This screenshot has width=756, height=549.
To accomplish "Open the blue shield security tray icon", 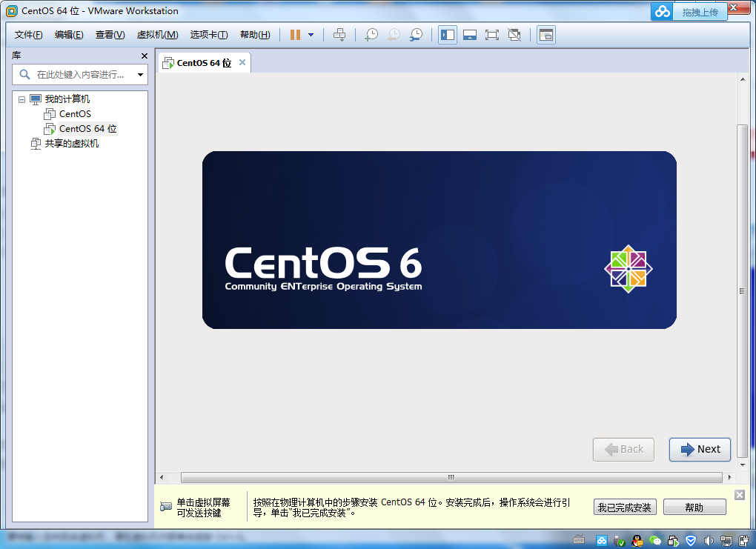I will 691,541.
